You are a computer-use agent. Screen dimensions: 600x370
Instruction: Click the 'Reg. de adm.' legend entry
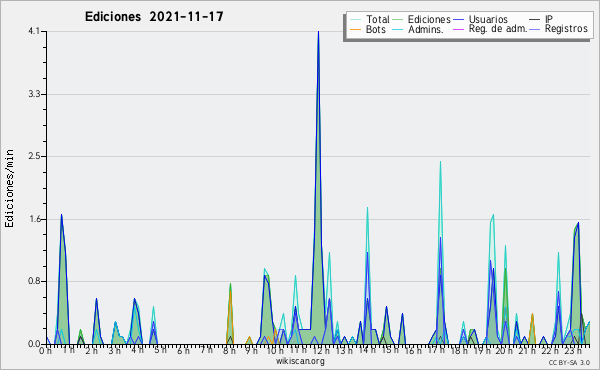click(x=498, y=29)
